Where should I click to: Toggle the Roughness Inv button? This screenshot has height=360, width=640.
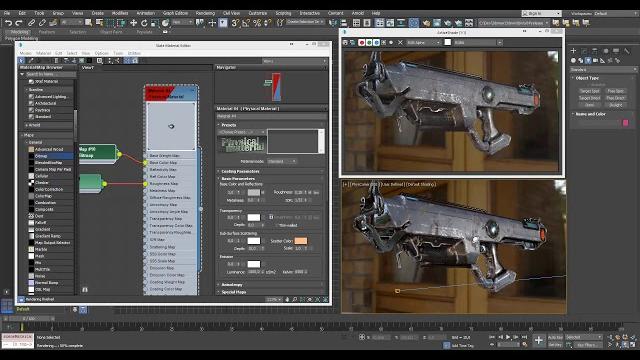316,192
